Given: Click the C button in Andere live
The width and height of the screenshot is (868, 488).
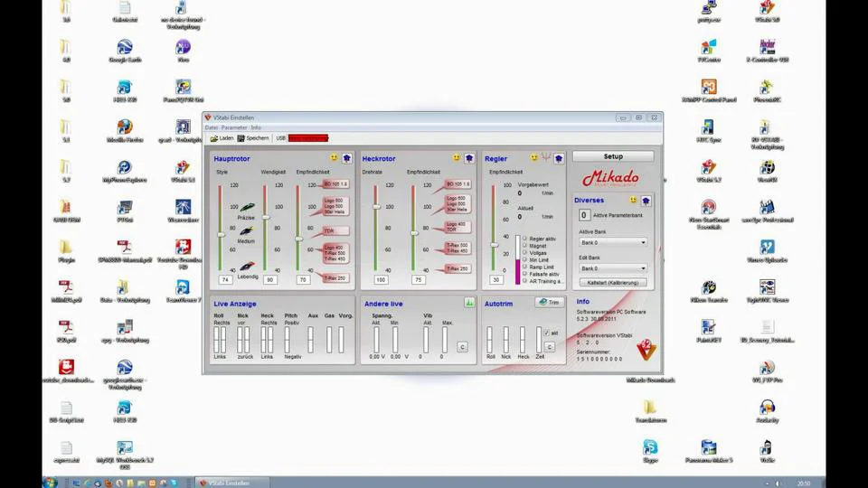Looking at the screenshot, I should click(x=462, y=347).
